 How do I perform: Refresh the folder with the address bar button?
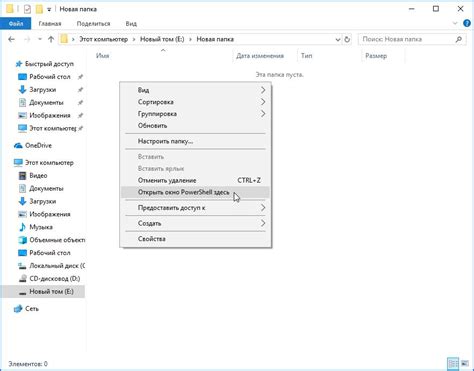(x=347, y=39)
